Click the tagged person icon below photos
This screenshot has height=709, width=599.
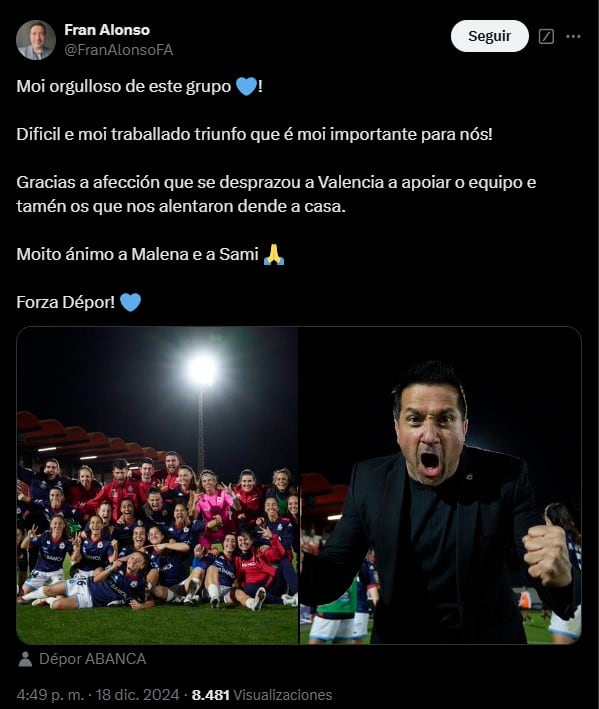[25, 659]
